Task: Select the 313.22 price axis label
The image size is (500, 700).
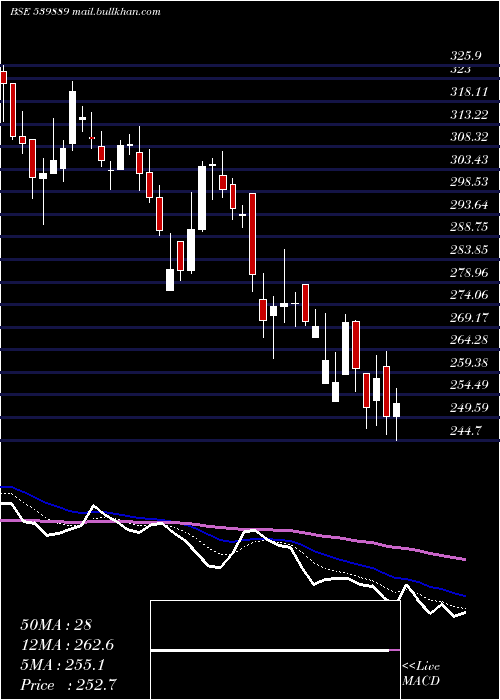Action: [x=469, y=115]
